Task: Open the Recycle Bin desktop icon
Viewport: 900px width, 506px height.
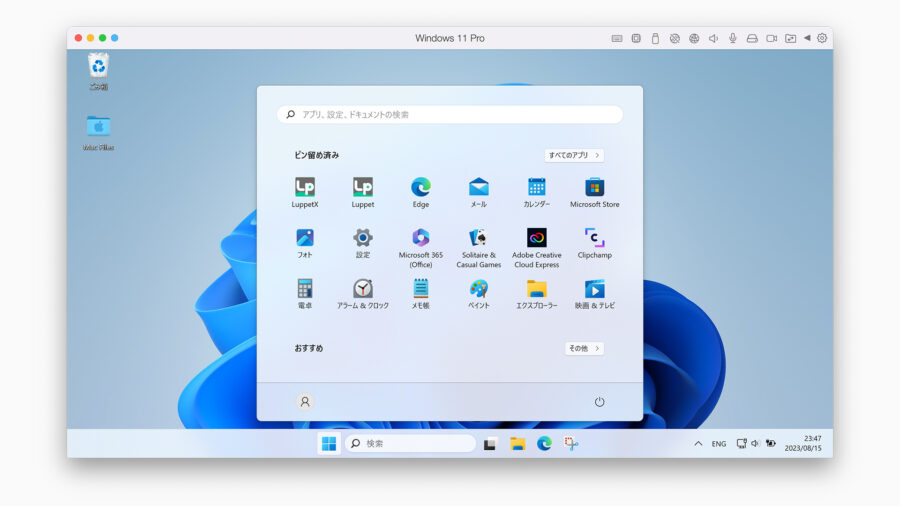Action: 98,72
